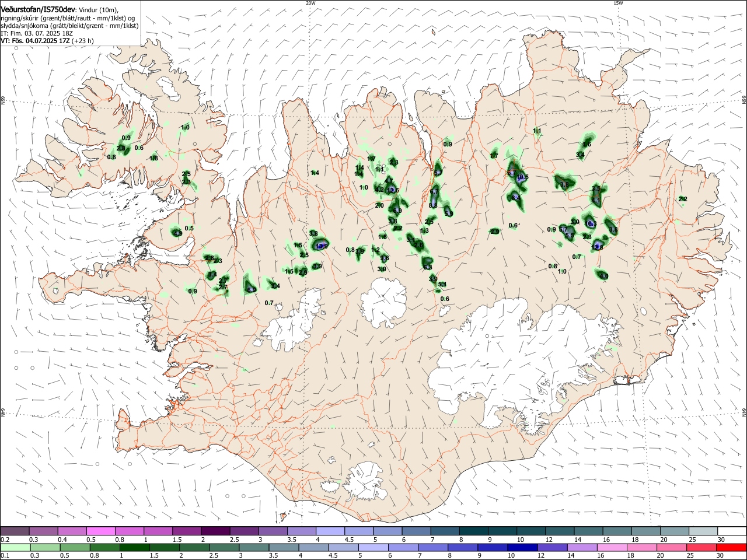Screen dimensions: 747x560
Task: Click the '0.4' label under purple scale
Action: (62, 540)
